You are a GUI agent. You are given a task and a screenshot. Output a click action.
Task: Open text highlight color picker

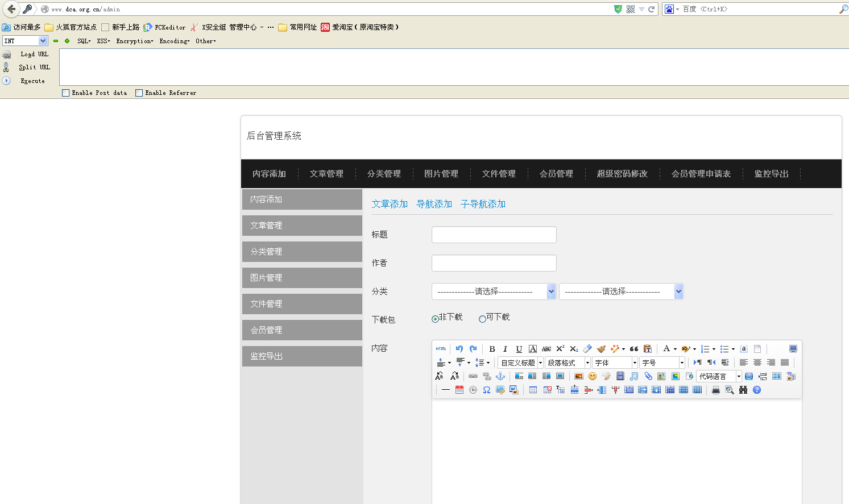point(686,349)
